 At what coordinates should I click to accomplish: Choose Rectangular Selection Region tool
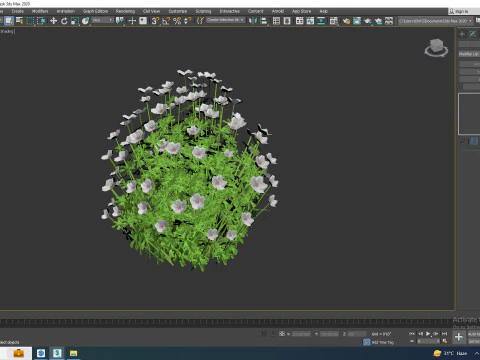tap(30, 21)
